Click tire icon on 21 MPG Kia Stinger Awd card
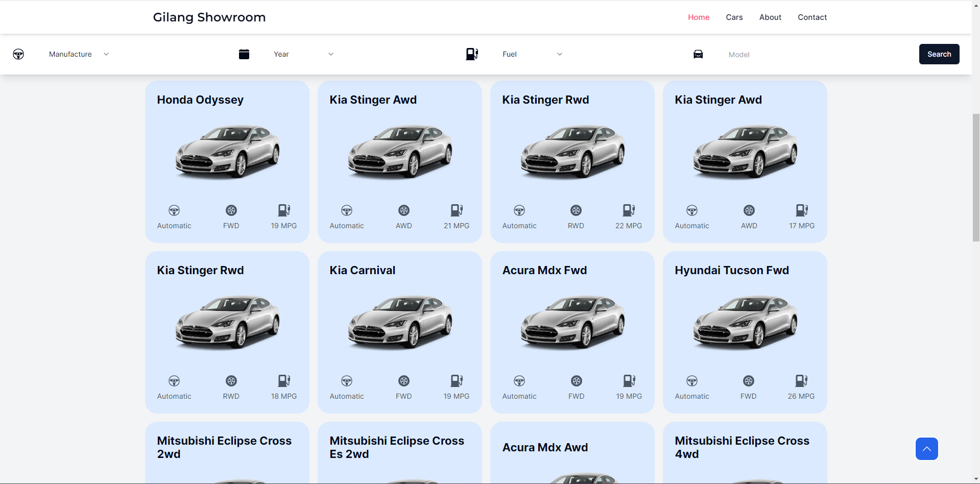 (x=404, y=210)
